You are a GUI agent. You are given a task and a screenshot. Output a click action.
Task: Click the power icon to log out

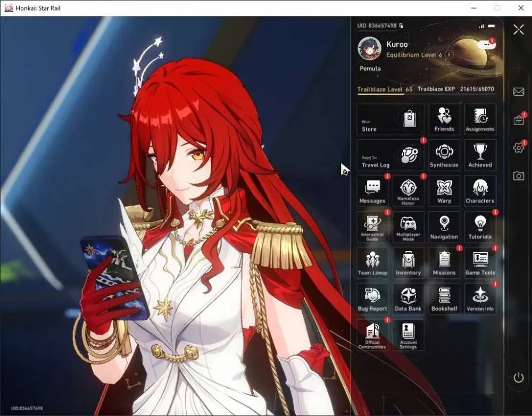pos(518,377)
